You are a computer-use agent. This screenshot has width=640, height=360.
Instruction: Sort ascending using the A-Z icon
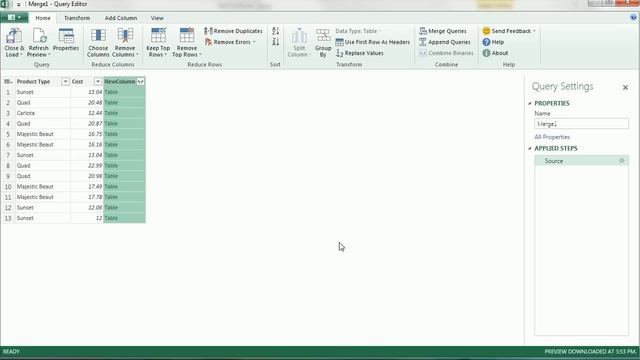pyautogui.click(x=276, y=31)
